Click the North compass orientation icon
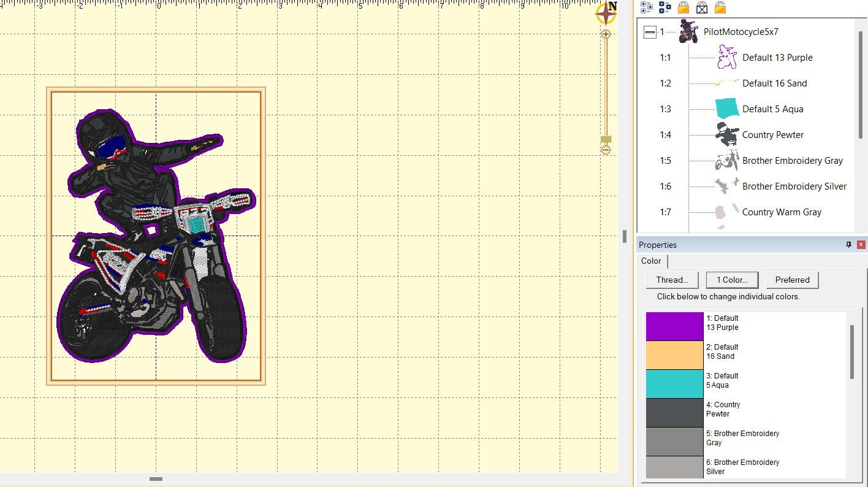The width and height of the screenshot is (868, 487). [605, 13]
